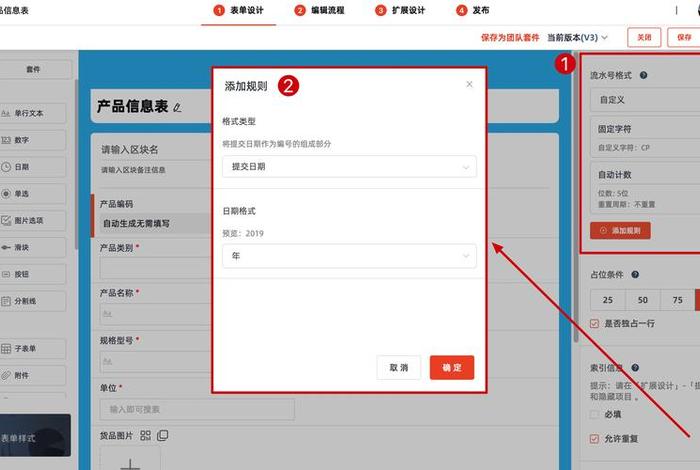This screenshot has width=700, height=470.
Task: Pick the 分割线 component icon
Action: pyautogui.click(x=6, y=301)
